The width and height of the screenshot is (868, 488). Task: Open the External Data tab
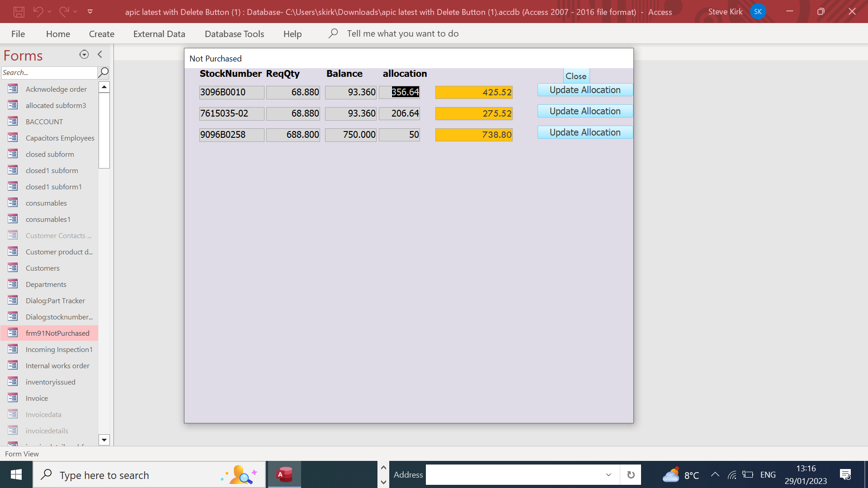click(x=159, y=34)
